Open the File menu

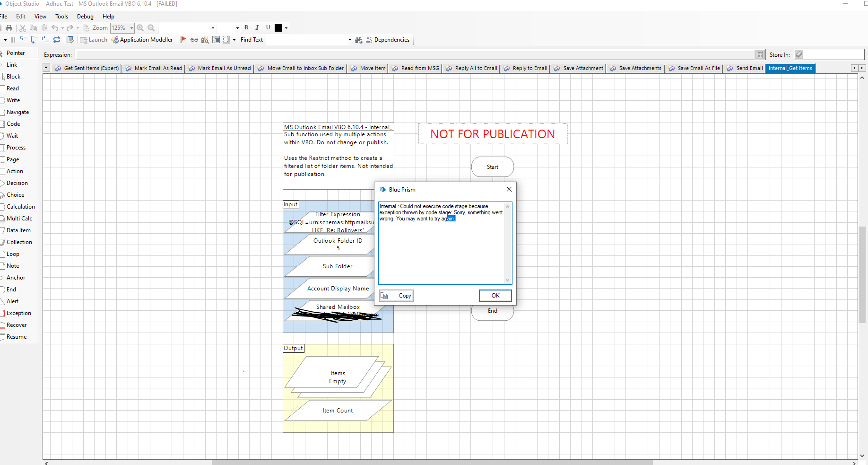[4, 17]
